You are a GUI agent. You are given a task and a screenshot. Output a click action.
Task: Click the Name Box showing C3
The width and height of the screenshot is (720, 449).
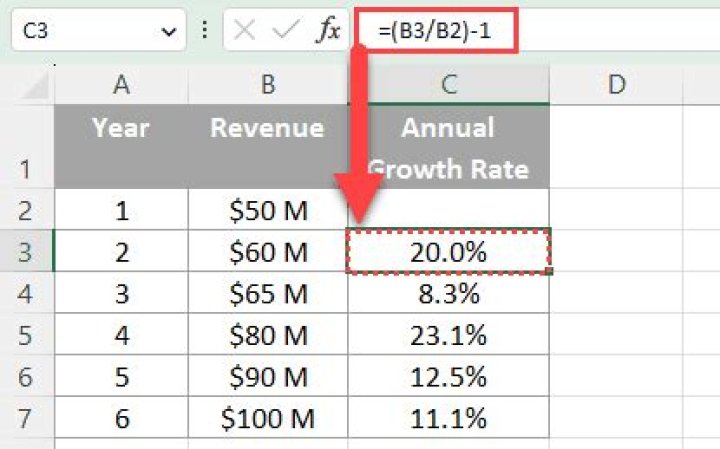point(80,32)
